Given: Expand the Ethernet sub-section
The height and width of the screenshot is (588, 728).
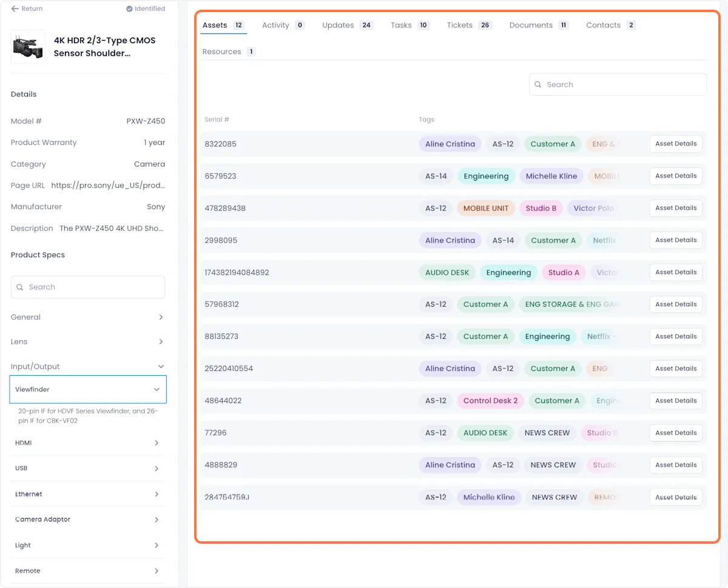Looking at the screenshot, I should point(88,494).
